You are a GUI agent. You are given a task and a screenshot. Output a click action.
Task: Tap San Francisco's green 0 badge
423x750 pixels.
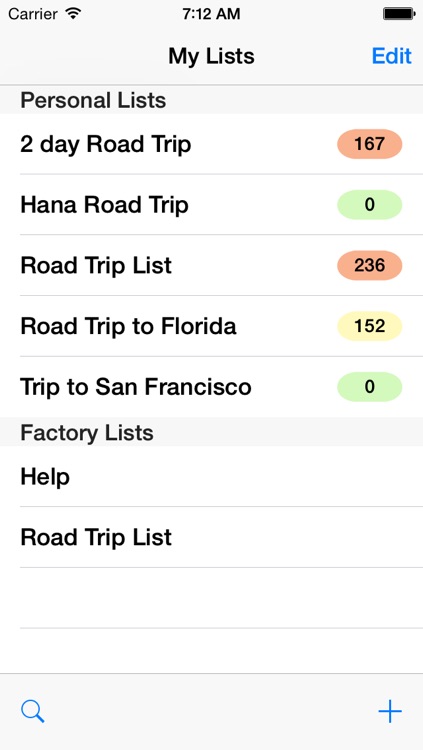369,387
